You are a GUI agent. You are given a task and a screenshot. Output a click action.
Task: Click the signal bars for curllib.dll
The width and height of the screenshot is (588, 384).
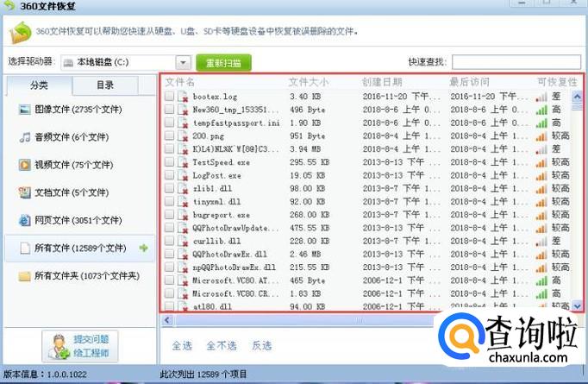pyautogui.click(x=541, y=242)
